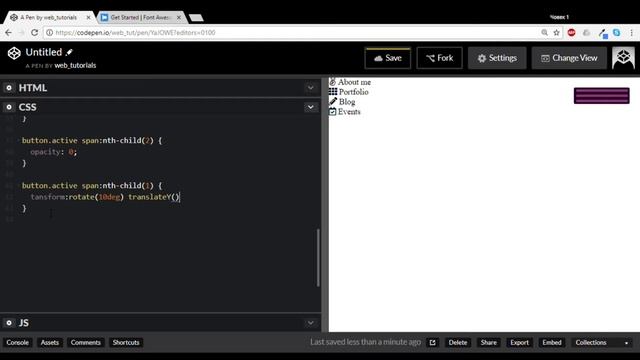Open the Comments panel

(x=86, y=342)
